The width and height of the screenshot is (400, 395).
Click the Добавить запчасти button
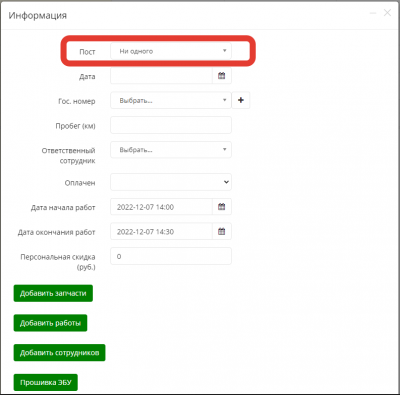53,293
